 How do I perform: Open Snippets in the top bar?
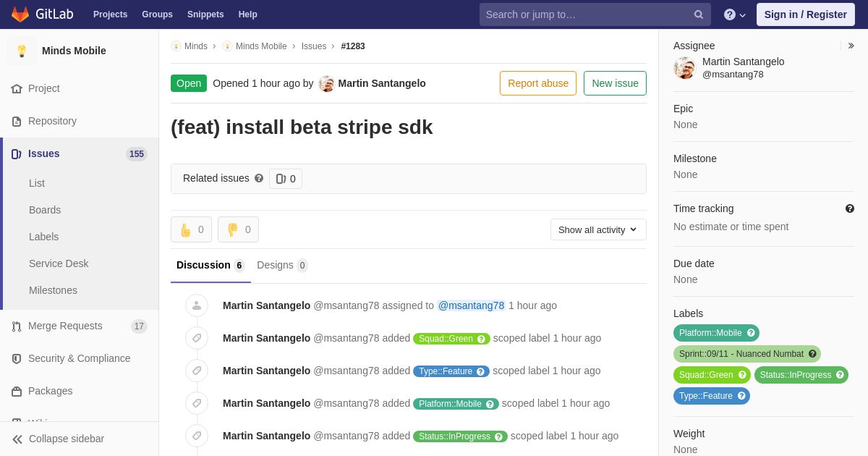tap(205, 14)
